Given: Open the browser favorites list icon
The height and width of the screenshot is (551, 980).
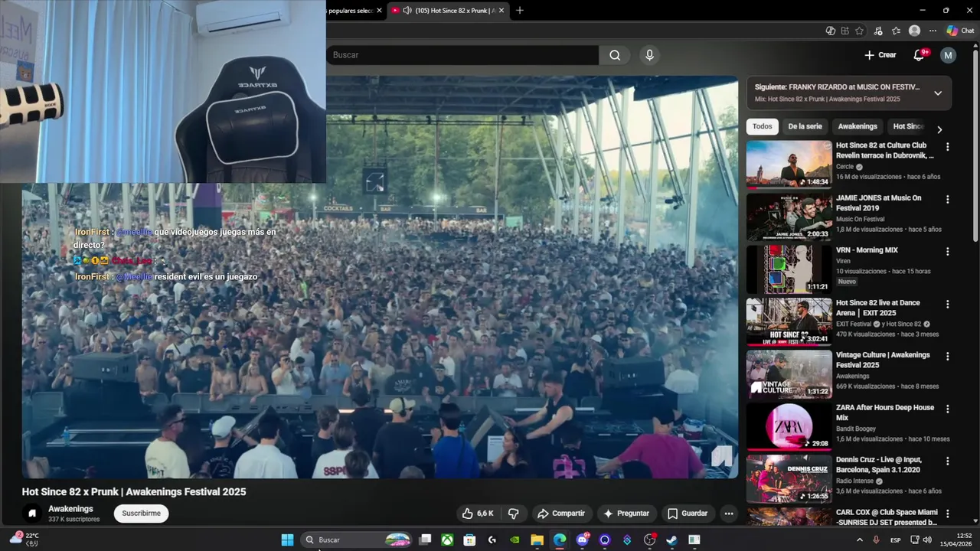Looking at the screenshot, I should [x=897, y=31].
